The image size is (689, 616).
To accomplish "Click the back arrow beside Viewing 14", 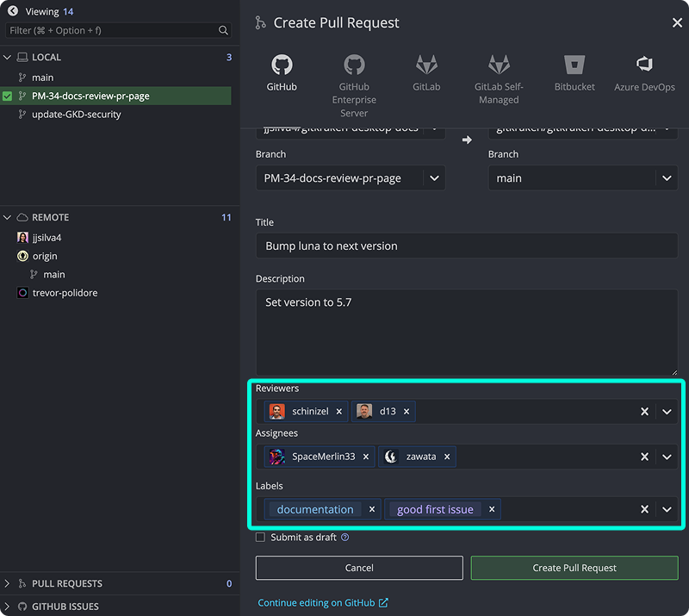I will click(10, 12).
